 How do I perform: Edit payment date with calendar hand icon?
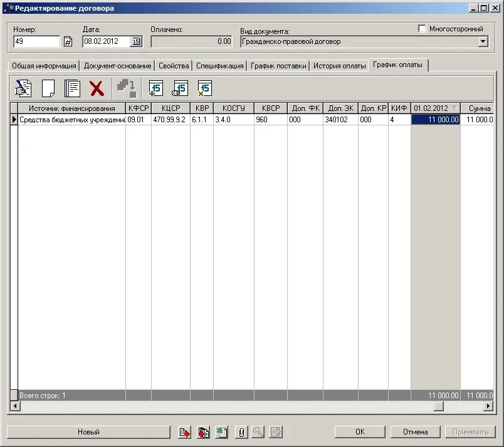[x=180, y=88]
